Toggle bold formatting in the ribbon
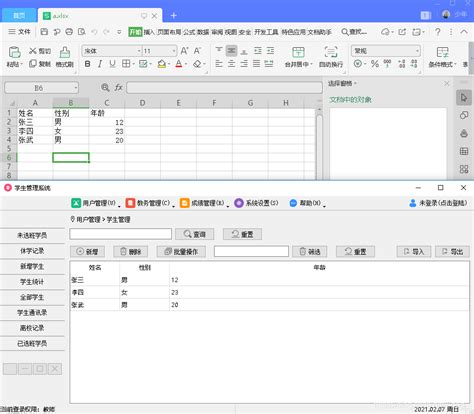The height and width of the screenshot is (414, 474). (x=87, y=64)
